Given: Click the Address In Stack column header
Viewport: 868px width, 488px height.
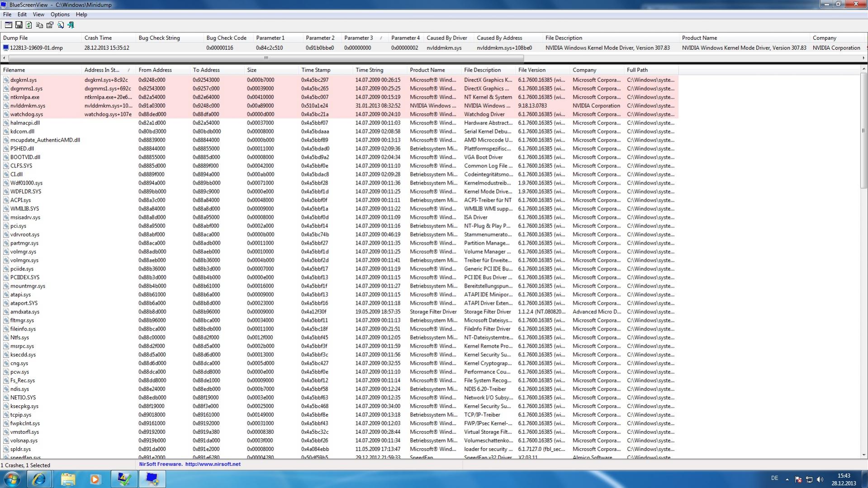Looking at the screenshot, I should (x=109, y=70).
